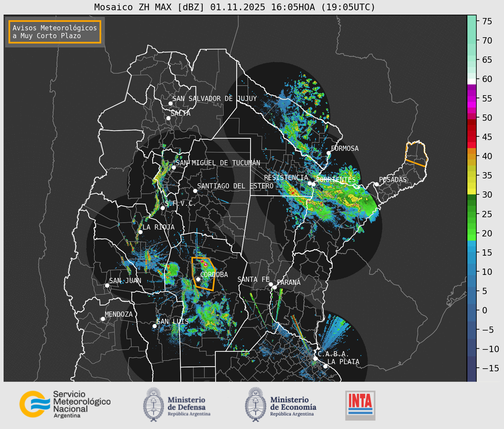This screenshot has width=504, height=429.
Task: Click the white dot marking C.A.B.A.
Action: pos(315,358)
